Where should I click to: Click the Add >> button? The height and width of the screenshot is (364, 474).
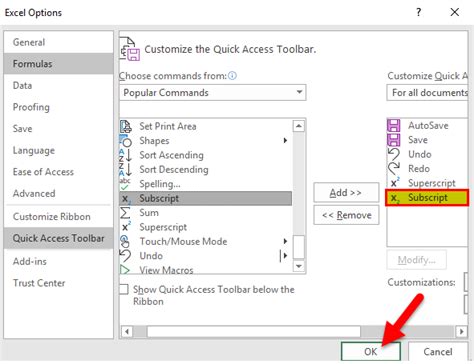pos(346,192)
